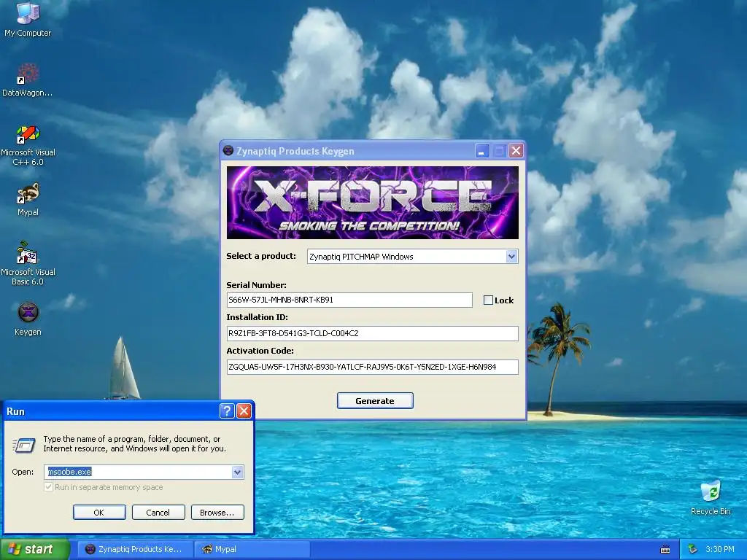This screenshot has height=560, width=747.
Task: Close the Zynaptiq Products Keygen window
Action: point(516,151)
